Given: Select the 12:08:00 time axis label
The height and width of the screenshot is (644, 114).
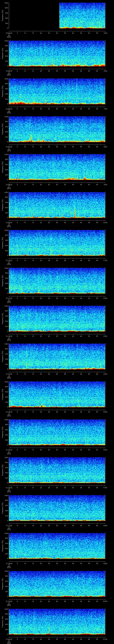Looking at the screenshot, I should [9, 184].
